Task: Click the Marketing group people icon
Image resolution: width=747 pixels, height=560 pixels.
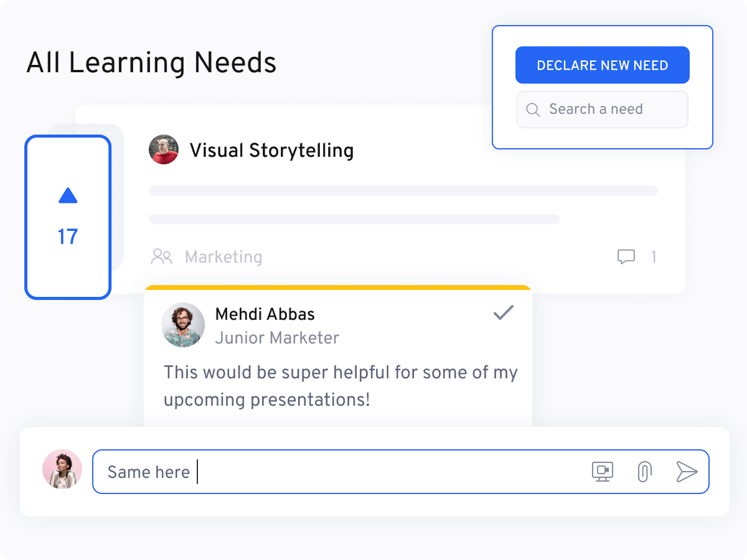Action: pyautogui.click(x=162, y=257)
